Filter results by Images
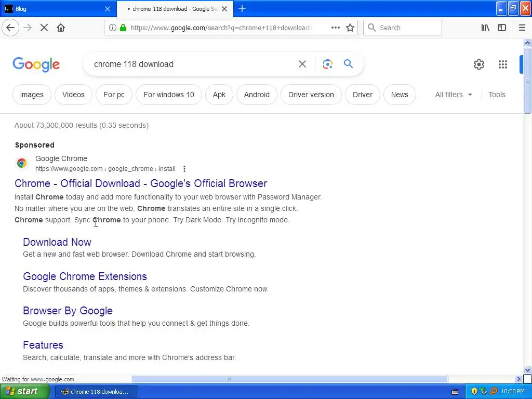 32,95
